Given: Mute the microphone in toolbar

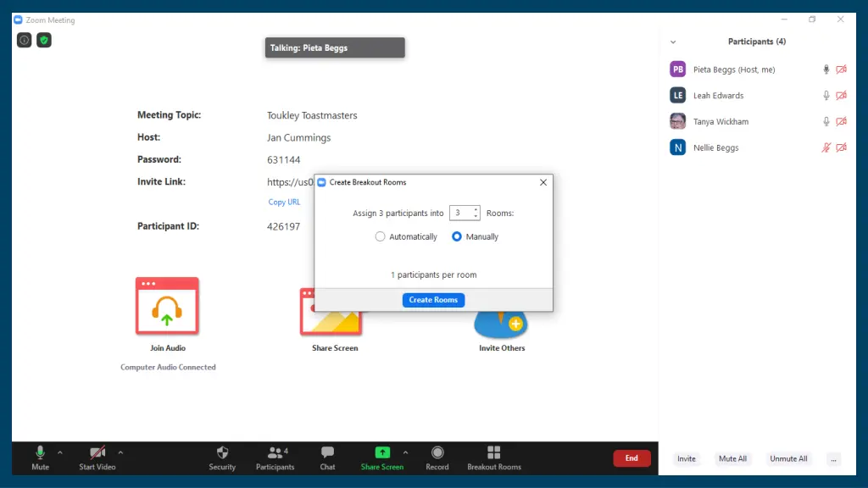Looking at the screenshot, I should click(40, 458).
